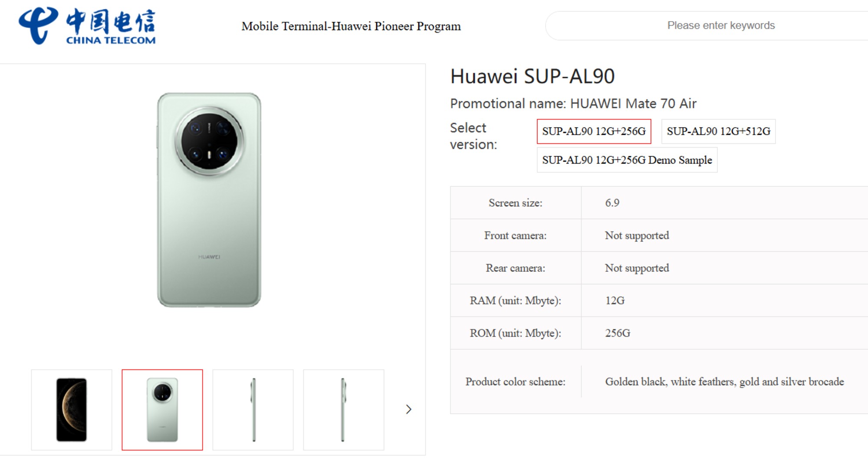Click the Screen size value 6.9
The width and height of the screenshot is (868, 469).
(612, 203)
